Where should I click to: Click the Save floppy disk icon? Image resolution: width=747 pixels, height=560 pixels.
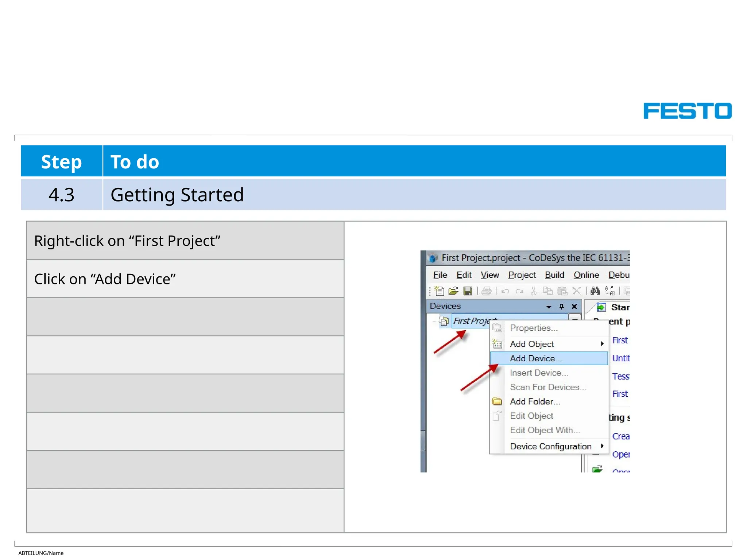pos(468,291)
